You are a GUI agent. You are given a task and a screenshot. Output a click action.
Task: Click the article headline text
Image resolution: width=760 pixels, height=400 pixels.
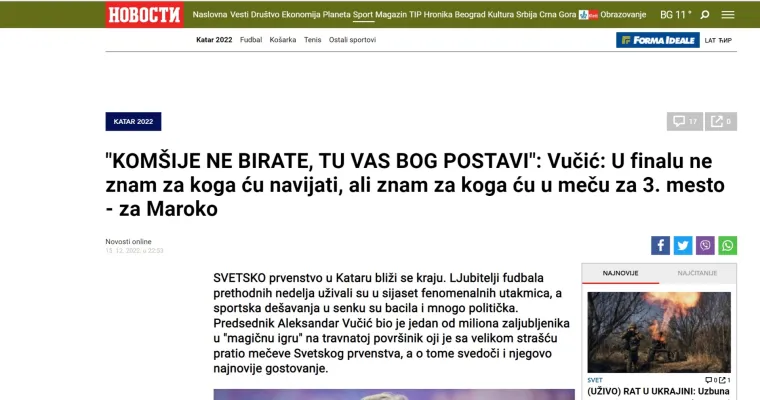click(415, 185)
